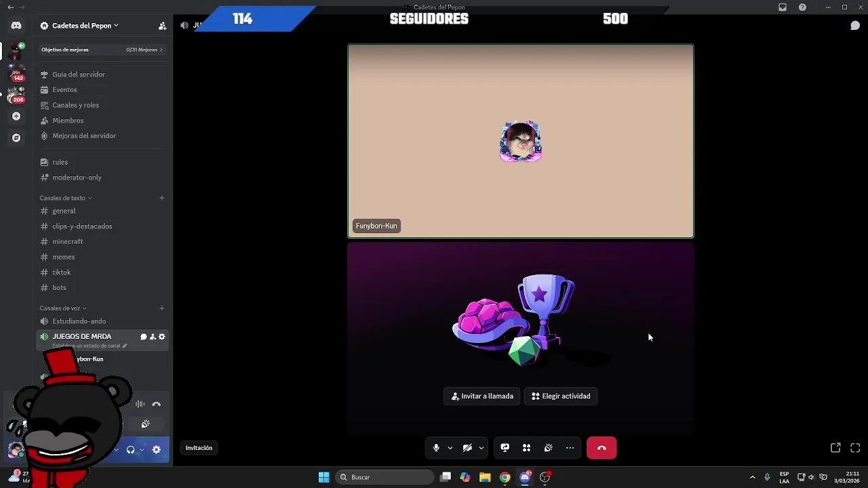The image size is (868, 488).
Task: Open soundboard in user panel
Action: (x=145, y=424)
